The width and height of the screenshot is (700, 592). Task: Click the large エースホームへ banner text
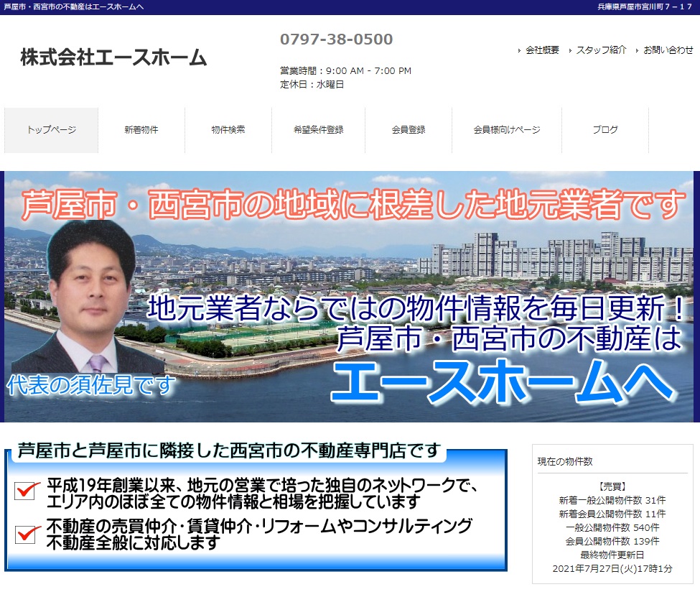pyautogui.click(x=503, y=382)
